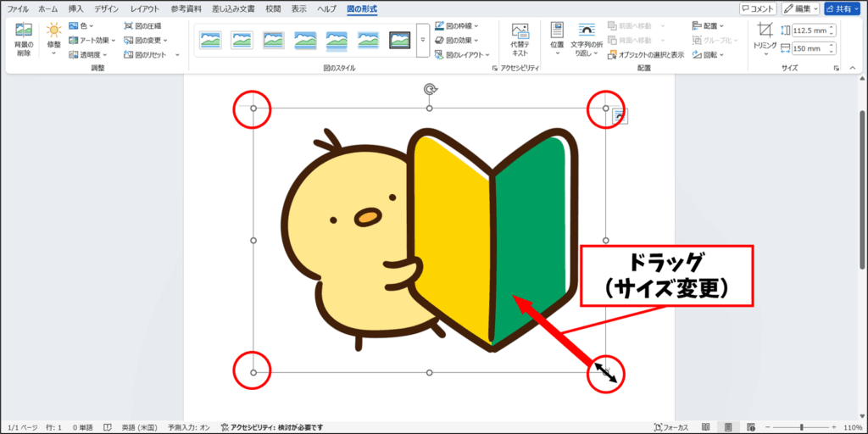This screenshot has width=868, height=434.
Task: Open 文字列の折り返し (Wrap Text) menu
Action: tap(587, 40)
